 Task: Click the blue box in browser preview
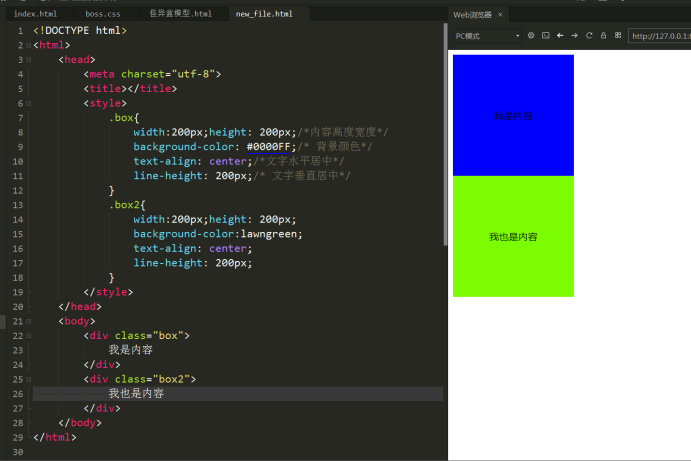coord(513,115)
